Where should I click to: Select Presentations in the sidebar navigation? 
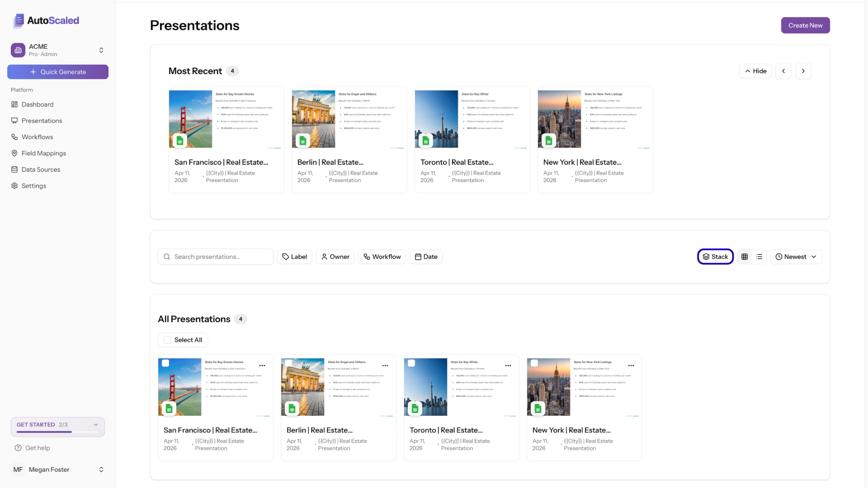(x=42, y=121)
